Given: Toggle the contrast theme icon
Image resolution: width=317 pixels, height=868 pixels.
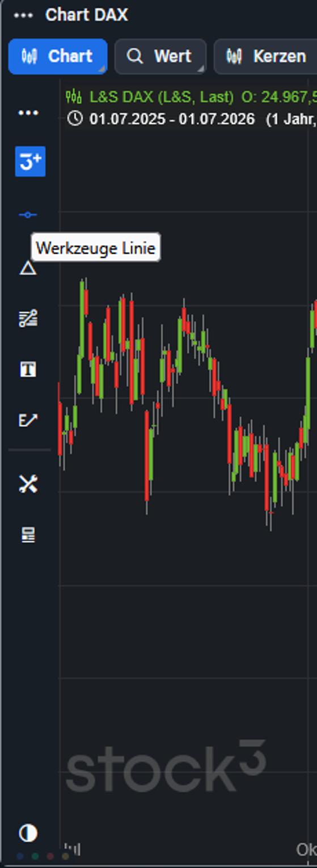Looking at the screenshot, I should [x=28, y=833].
